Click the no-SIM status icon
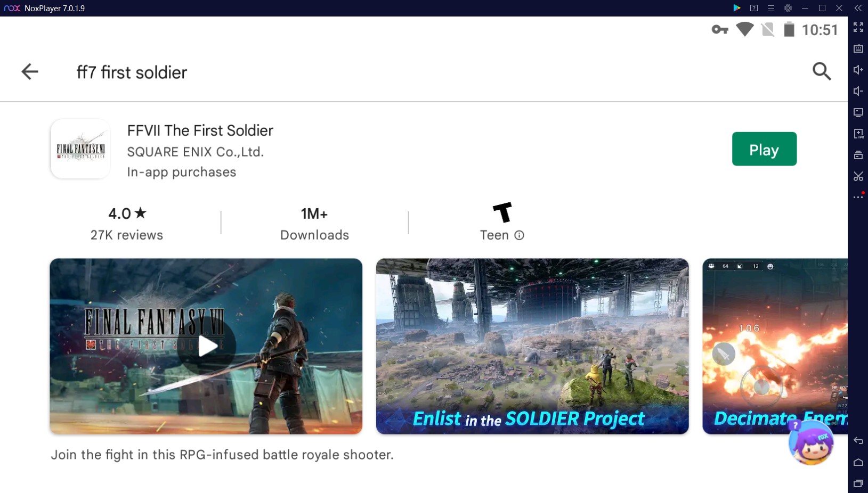 pyautogui.click(x=768, y=30)
